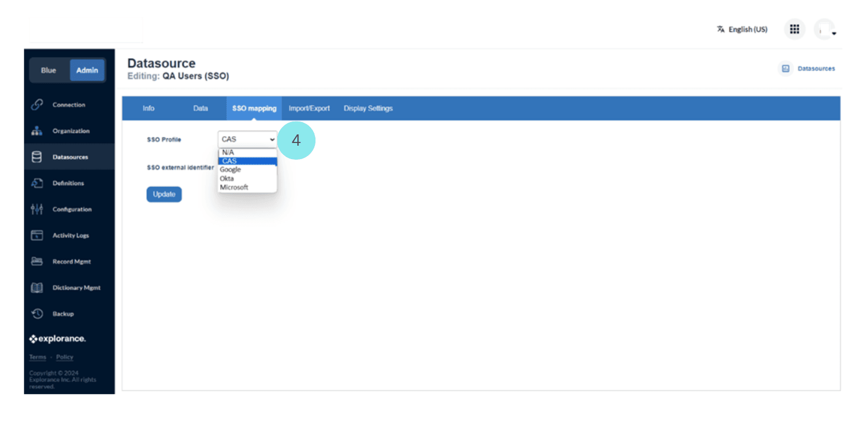This screenshot has width=868, height=422.
Task: Click the SSO Profile field label
Action: tap(164, 139)
